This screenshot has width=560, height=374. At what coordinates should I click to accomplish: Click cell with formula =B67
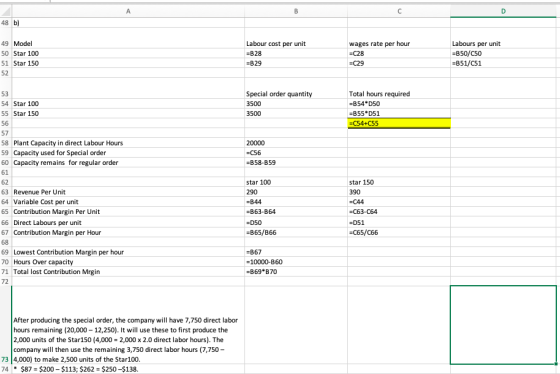click(296, 252)
